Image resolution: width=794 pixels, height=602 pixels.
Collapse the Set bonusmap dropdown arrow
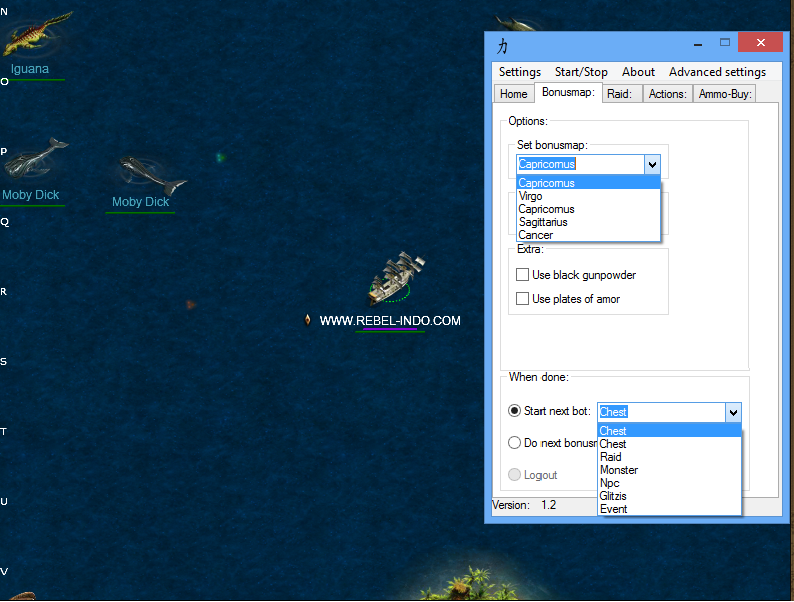652,164
